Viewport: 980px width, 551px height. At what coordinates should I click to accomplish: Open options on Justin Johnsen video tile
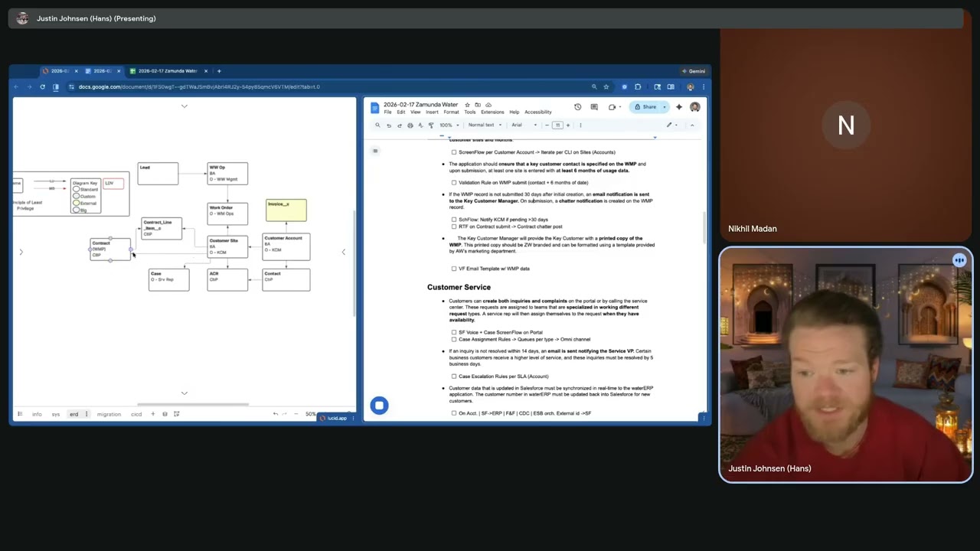[959, 260]
